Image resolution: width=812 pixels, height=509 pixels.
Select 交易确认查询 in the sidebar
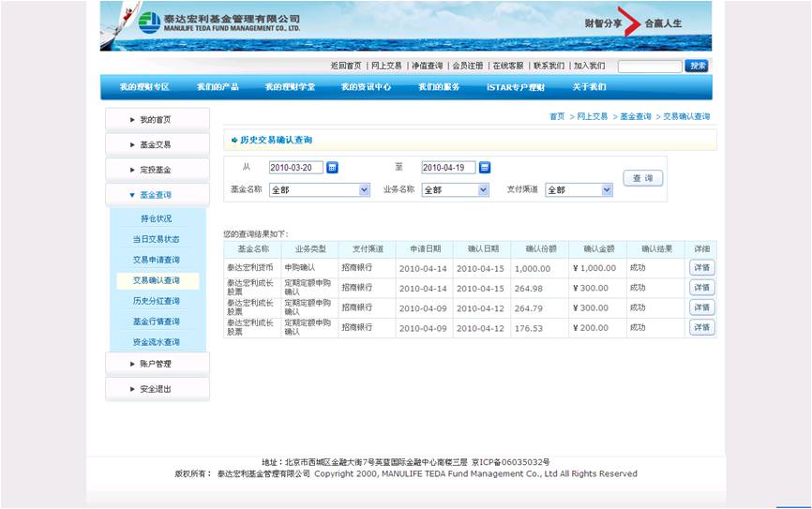coord(156,280)
